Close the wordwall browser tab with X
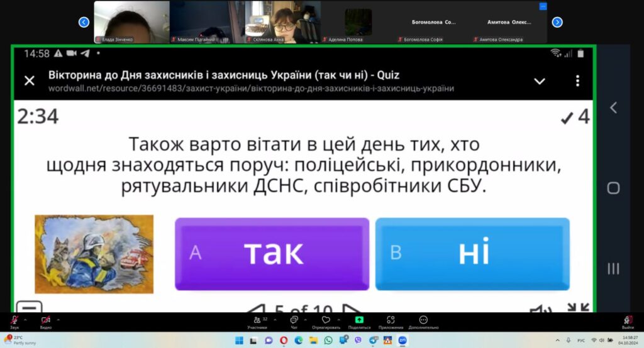The width and height of the screenshot is (644, 348). [29, 80]
